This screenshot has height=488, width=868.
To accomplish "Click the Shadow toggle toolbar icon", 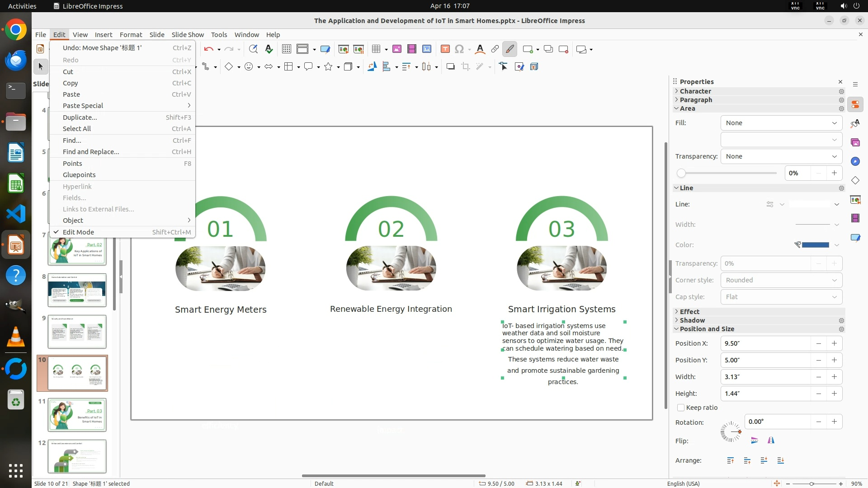I will pyautogui.click(x=450, y=67).
